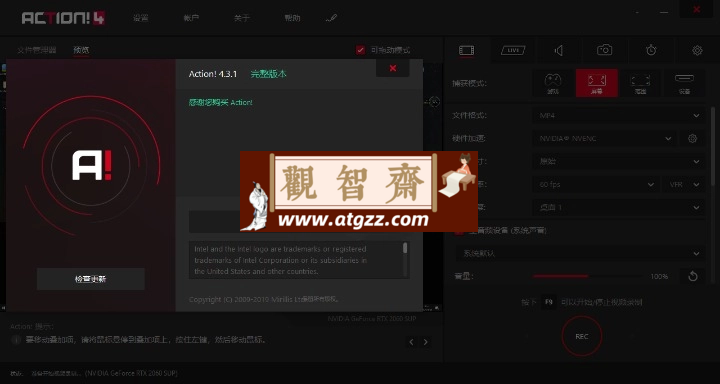
Task: Click the green 完整版本 label
Action: click(269, 74)
